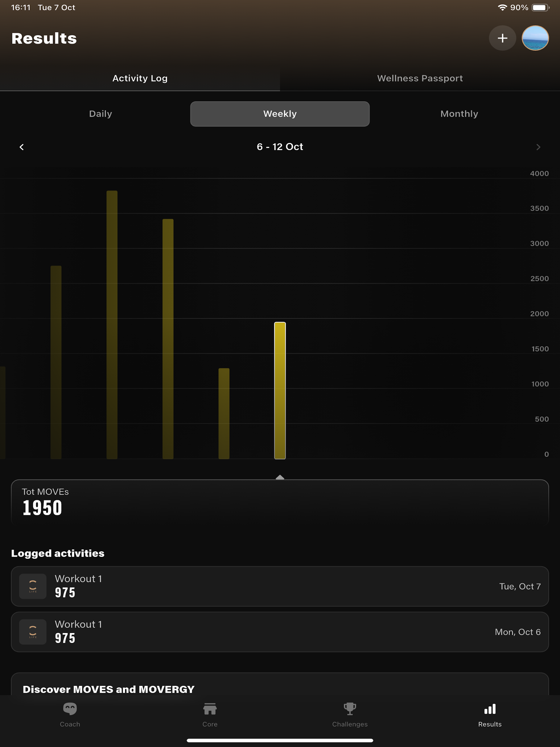Open Workout 1 logged on Mon, Oct 6
The image size is (560, 747).
pyautogui.click(x=280, y=632)
